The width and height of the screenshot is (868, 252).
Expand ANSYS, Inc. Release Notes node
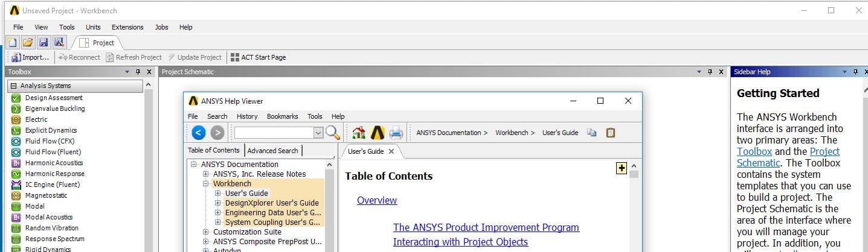[x=206, y=174]
